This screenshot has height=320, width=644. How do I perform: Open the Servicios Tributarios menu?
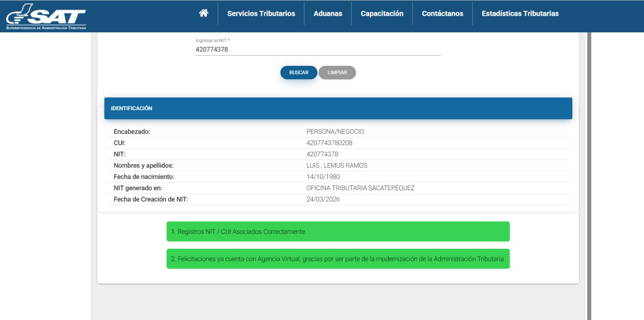coord(261,14)
